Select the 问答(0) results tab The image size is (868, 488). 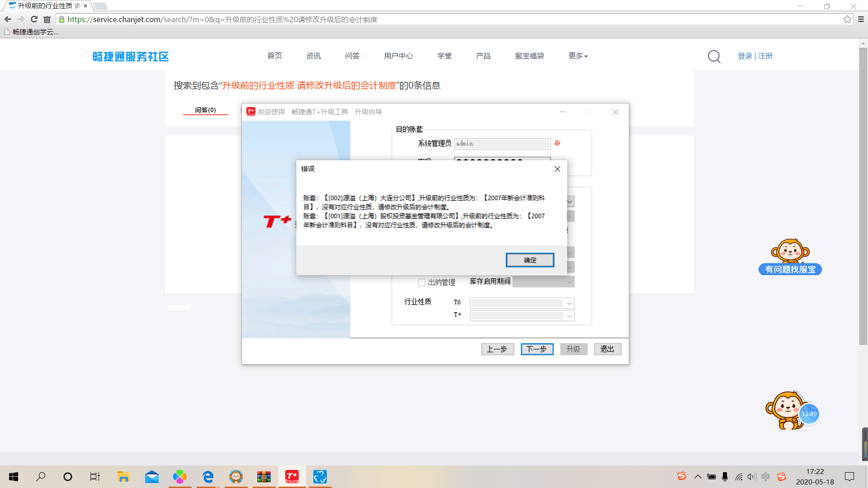pyautogui.click(x=206, y=110)
